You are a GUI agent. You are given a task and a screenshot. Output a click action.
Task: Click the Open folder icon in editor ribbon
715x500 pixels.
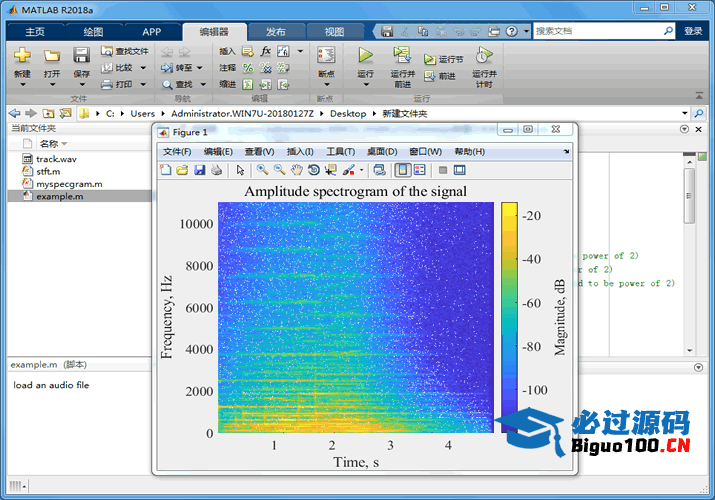tap(52, 56)
